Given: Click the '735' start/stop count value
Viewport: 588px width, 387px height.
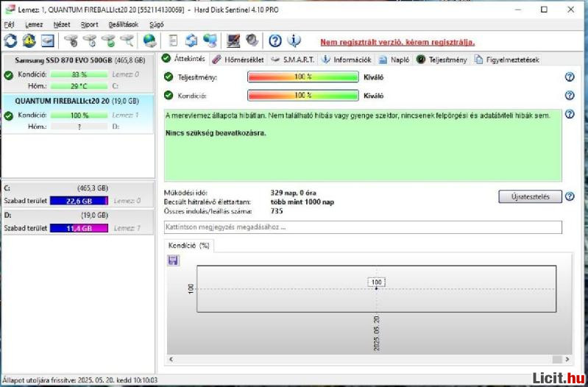Looking at the screenshot, I should (x=277, y=211).
